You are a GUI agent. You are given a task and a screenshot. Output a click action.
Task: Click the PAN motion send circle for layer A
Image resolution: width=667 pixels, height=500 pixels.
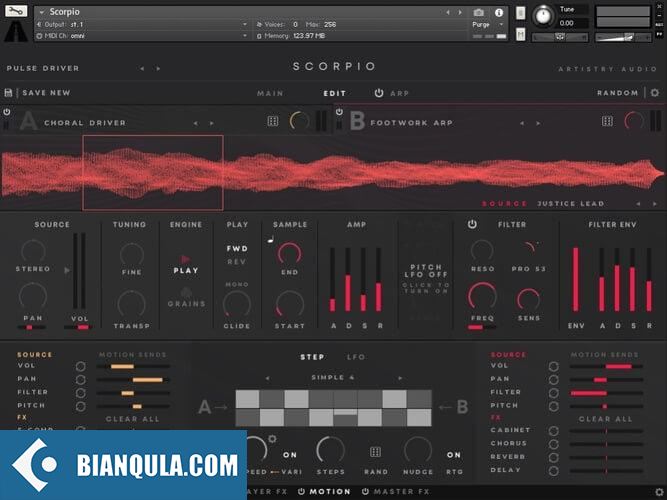80,380
